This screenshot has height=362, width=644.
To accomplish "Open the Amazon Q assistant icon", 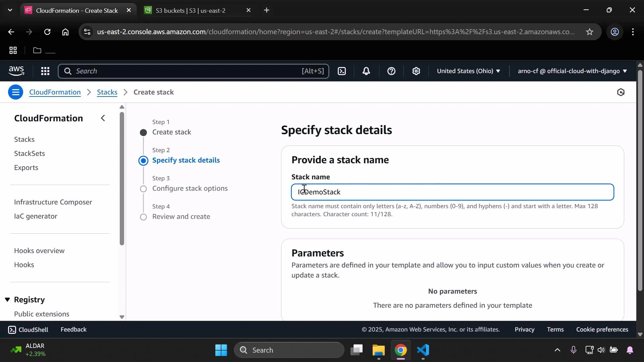I will coord(621,92).
